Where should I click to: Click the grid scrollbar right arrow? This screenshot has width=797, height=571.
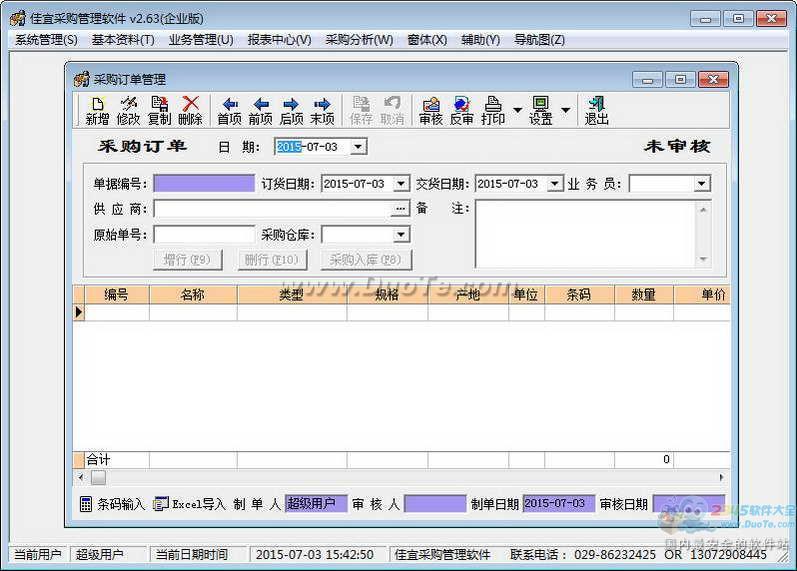pyautogui.click(x=721, y=477)
